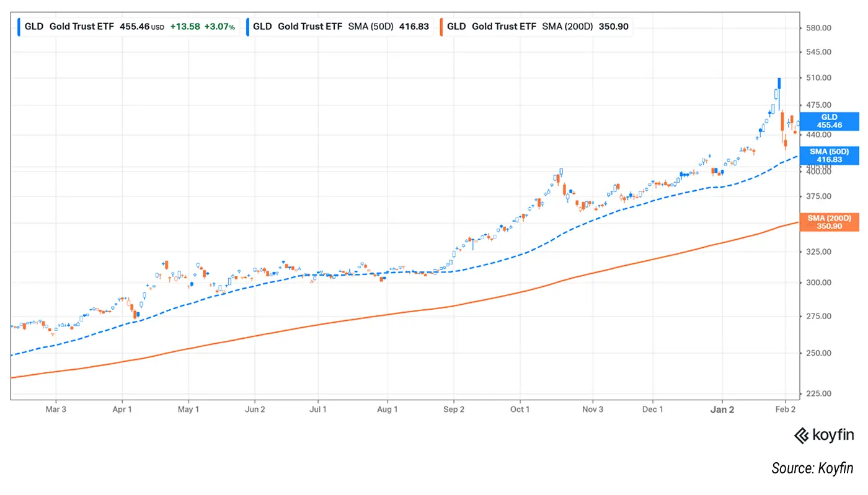Click the Sep 2 date axis label
Image resolution: width=868 pixels, height=495 pixels.
click(454, 410)
